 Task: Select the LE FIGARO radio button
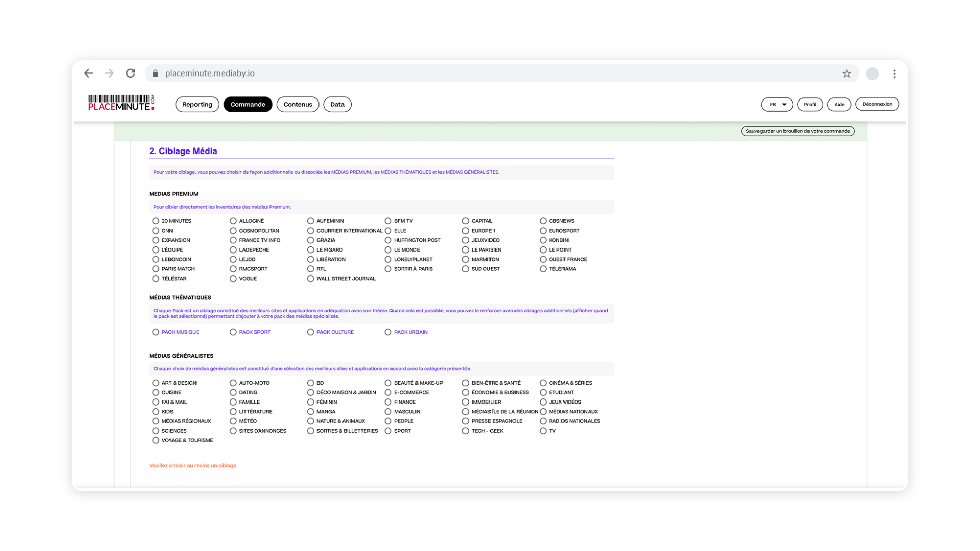[311, 250]
